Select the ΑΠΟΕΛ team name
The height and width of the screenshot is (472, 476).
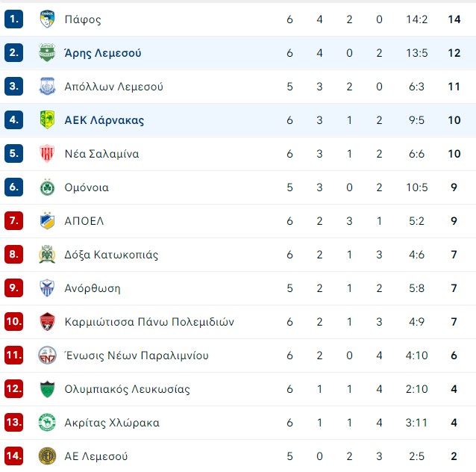point(84,221)
